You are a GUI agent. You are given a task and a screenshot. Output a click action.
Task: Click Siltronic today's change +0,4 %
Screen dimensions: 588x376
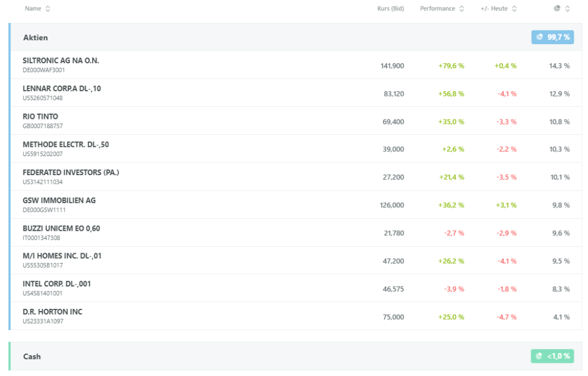click(x=505, y=66)
